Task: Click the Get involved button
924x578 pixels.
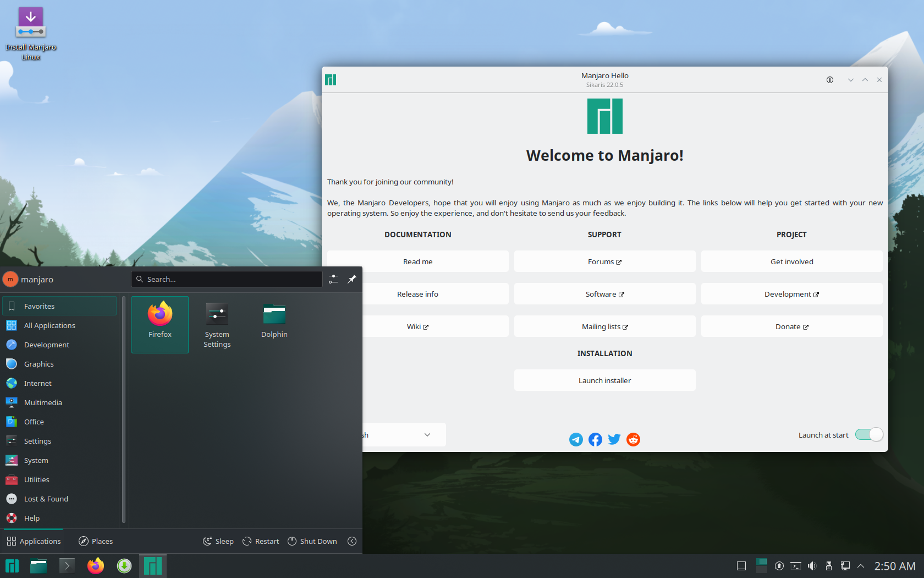Action: click(x=791, y=261)
